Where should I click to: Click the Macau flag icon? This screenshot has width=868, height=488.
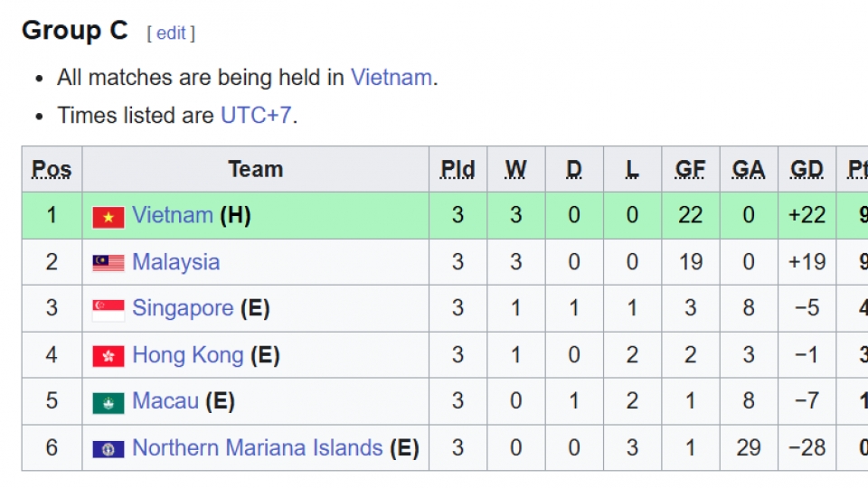pyautogui.click(x=108, y=403)
